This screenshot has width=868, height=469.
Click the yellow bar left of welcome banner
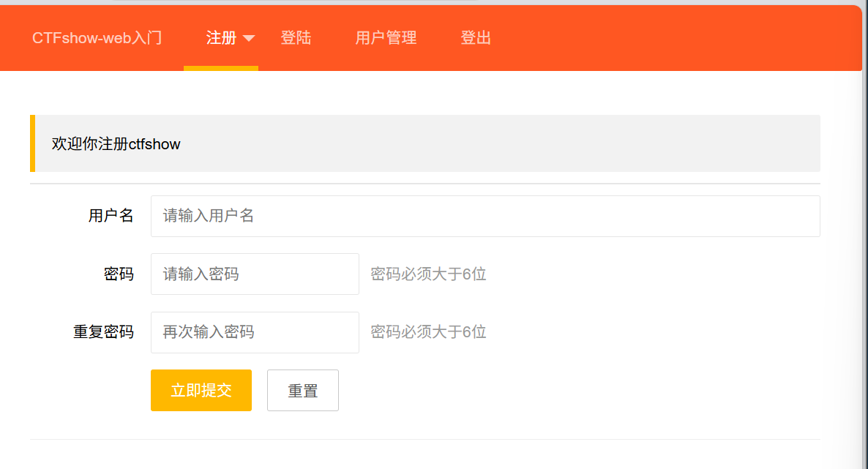[x=32, y=143]
